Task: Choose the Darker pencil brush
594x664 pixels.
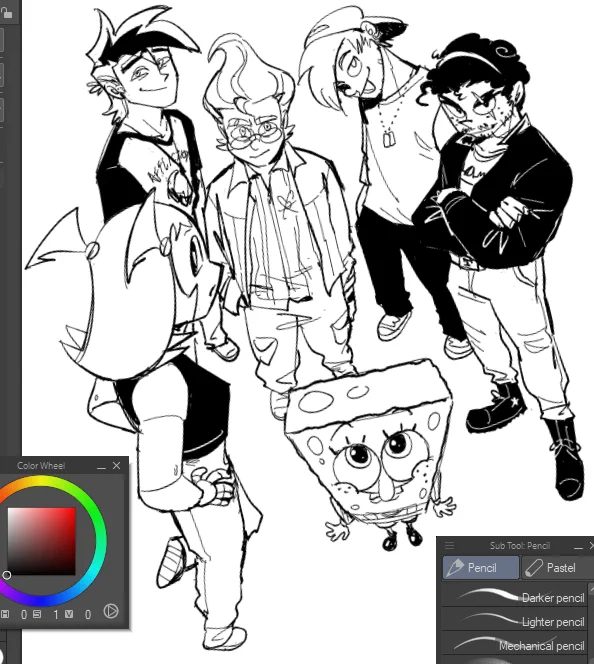Action: [x=514, y=595]
